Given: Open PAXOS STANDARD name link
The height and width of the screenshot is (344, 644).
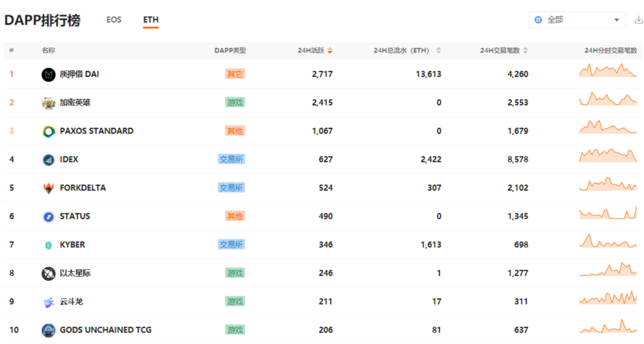Looking at the screenshot, I should tap(96, 131).
